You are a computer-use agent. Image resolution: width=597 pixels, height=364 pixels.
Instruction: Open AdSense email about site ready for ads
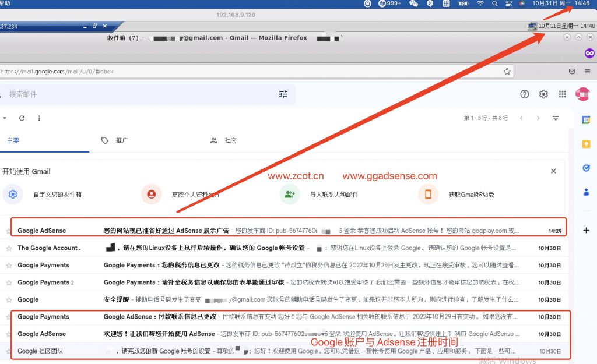click(284, 231)
